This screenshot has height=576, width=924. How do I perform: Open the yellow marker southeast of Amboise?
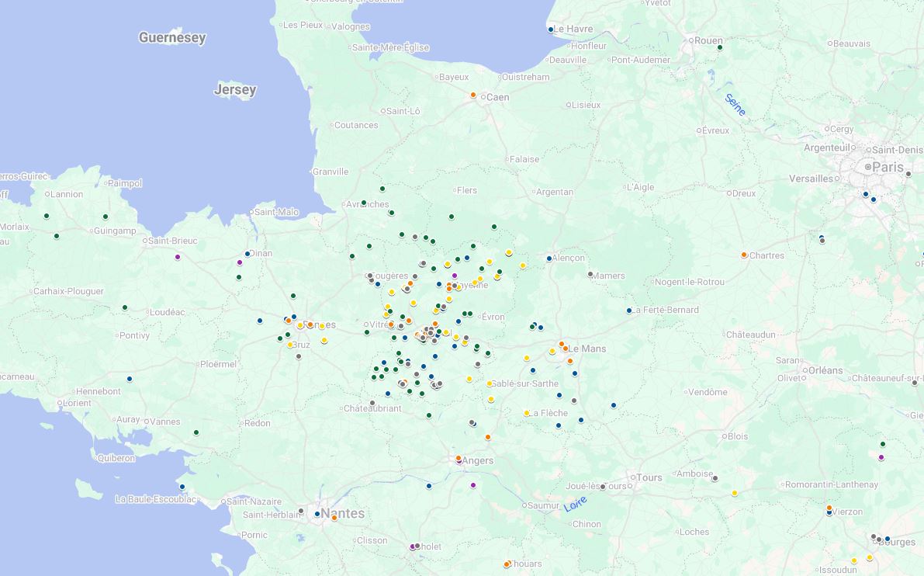pos(734,494)
